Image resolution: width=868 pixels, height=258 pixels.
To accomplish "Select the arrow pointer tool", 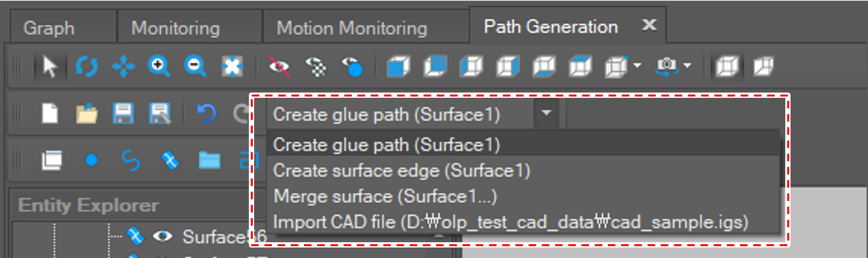I will [x=51, y=66].
